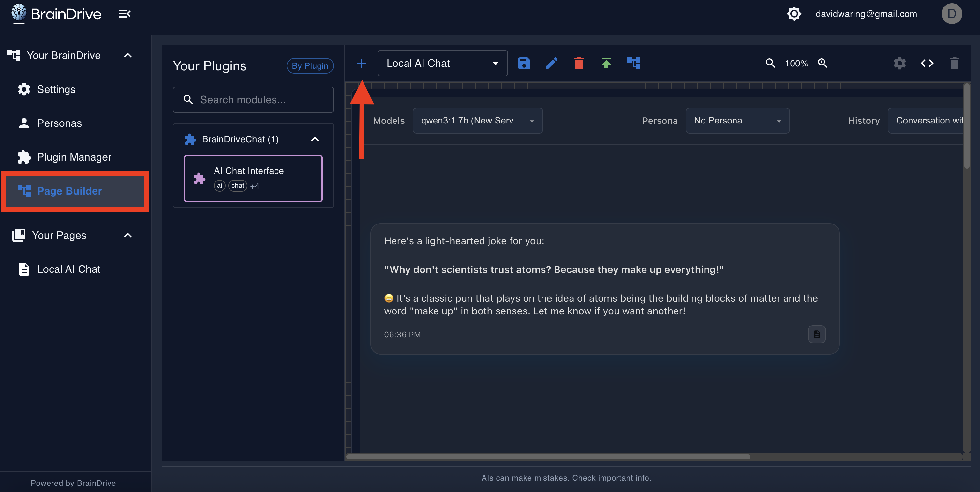Image resolution: width=980 pixels, height=492 pixels.
Task: Click the plus icon to add a new page
Action: coord(361,63)
